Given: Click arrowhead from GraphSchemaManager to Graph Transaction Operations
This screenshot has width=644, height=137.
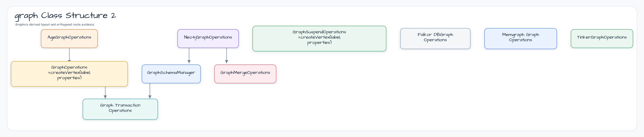Looking at the screenshot, I should tap(150, 97).
